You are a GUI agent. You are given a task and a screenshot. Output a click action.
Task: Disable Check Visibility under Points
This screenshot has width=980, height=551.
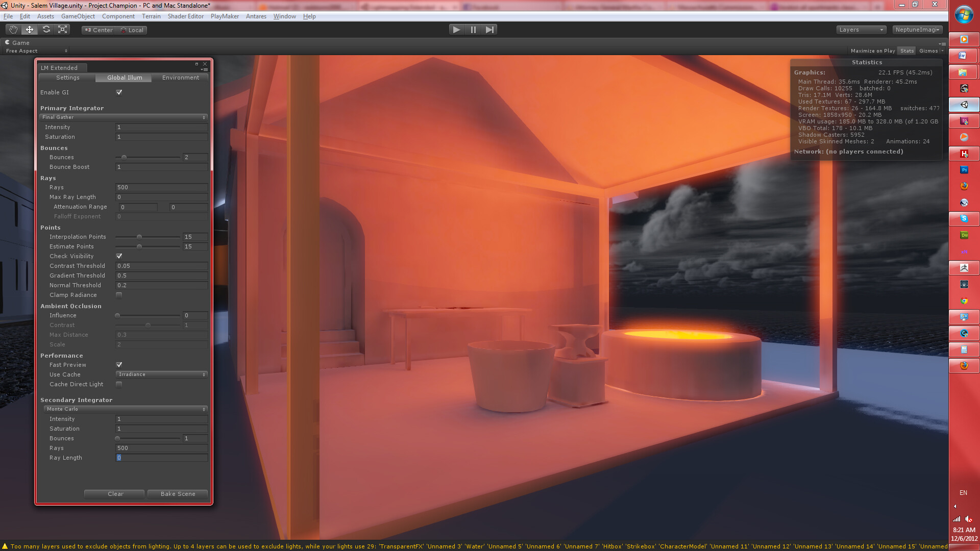[x=119, y=256]
